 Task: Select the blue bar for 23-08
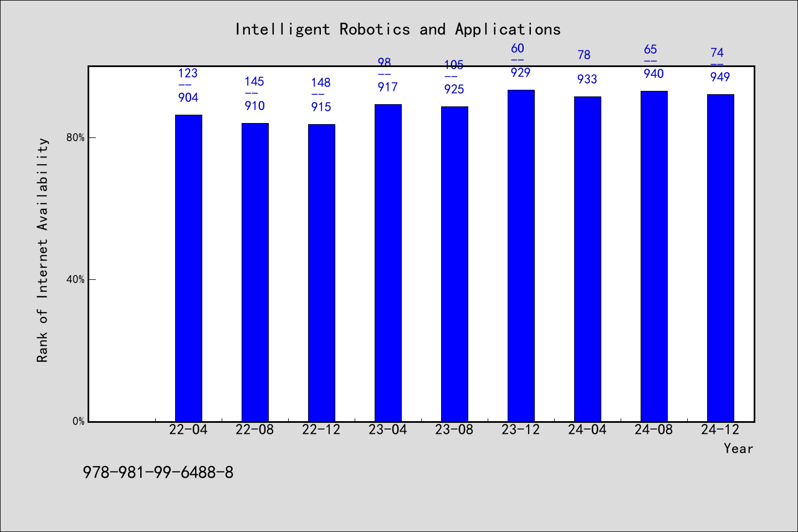point(454,264)
